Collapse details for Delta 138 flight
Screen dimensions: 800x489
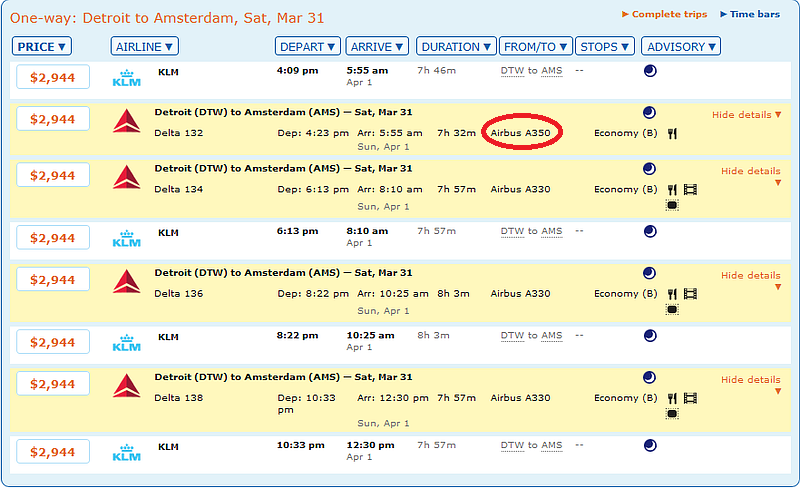pyautogui.click(x=751, y=384)
